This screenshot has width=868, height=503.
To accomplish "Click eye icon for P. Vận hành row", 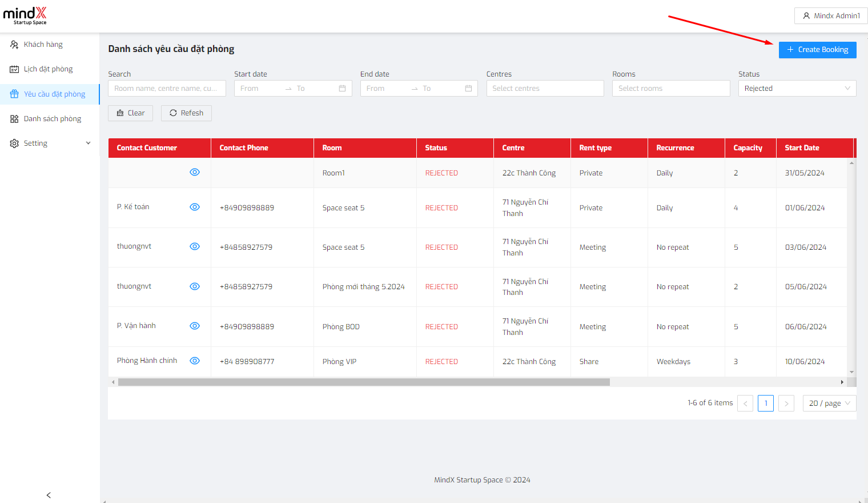I will click(195, 326).
